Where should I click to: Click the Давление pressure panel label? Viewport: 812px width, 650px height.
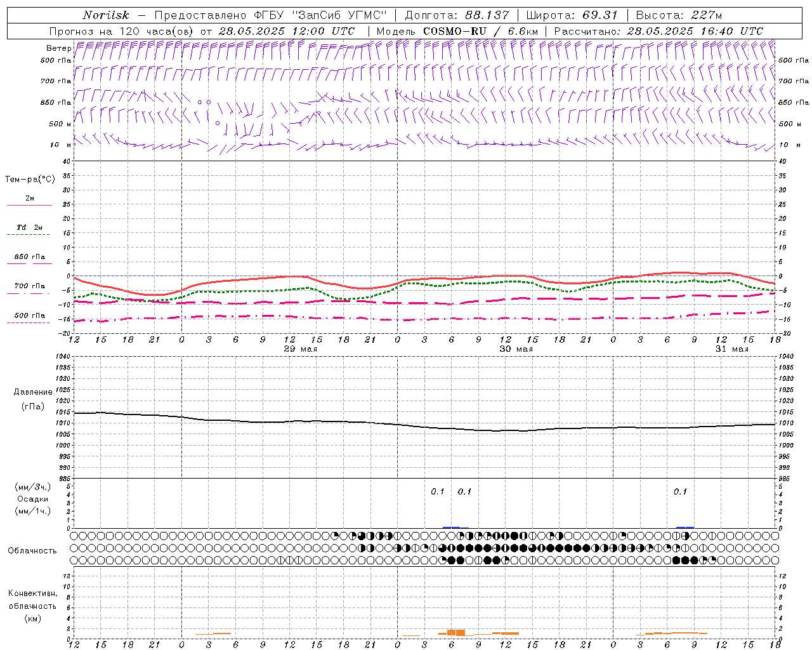pyautogui.click(x=33, y=392)
